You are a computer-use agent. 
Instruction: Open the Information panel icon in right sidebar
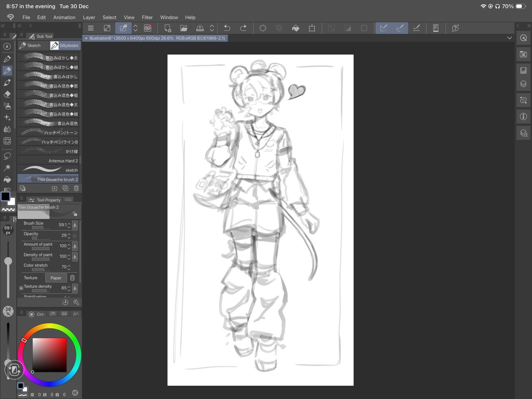pyautogui.click(x=524, y=117)
